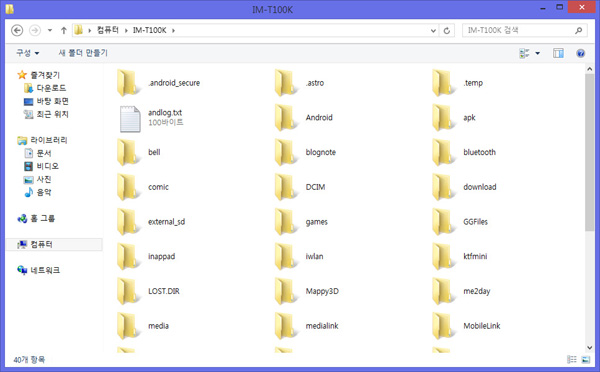Screen dimensions: 600x372
Task: Select the apk folder
Action: pyautogui.click(x=454, y=117)
